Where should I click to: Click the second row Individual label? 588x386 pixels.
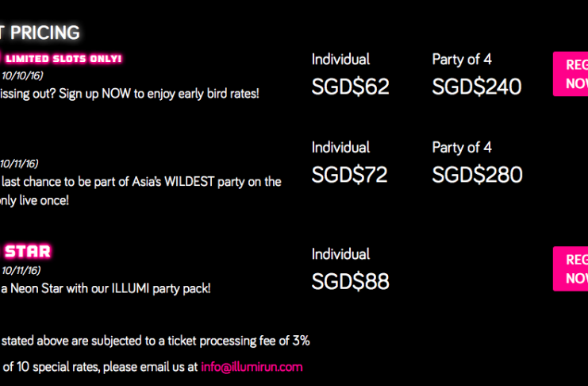click(340, 147)
